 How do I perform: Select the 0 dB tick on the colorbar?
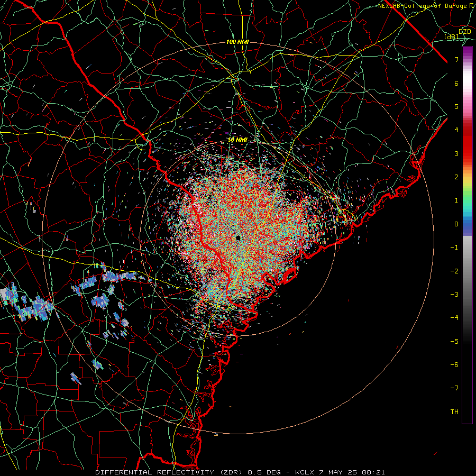tap(456, 224)
